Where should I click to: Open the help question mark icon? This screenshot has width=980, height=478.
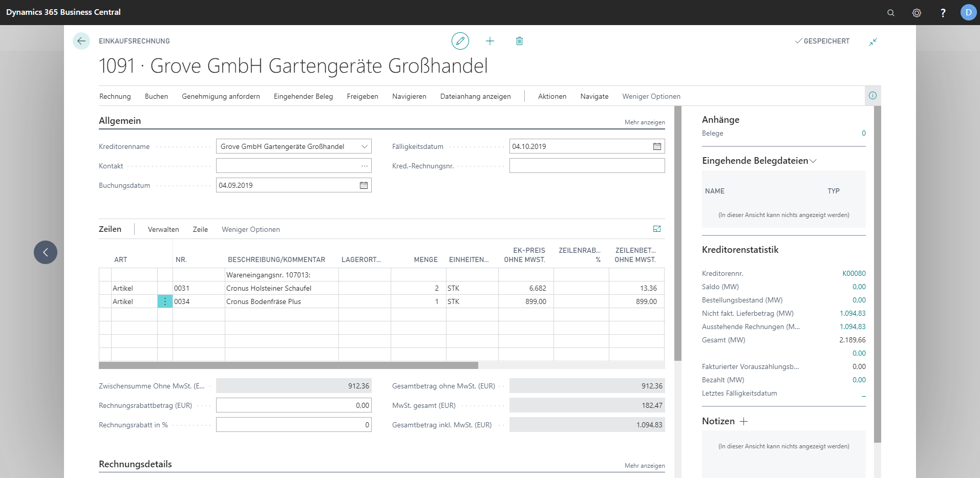click(943, 13)
